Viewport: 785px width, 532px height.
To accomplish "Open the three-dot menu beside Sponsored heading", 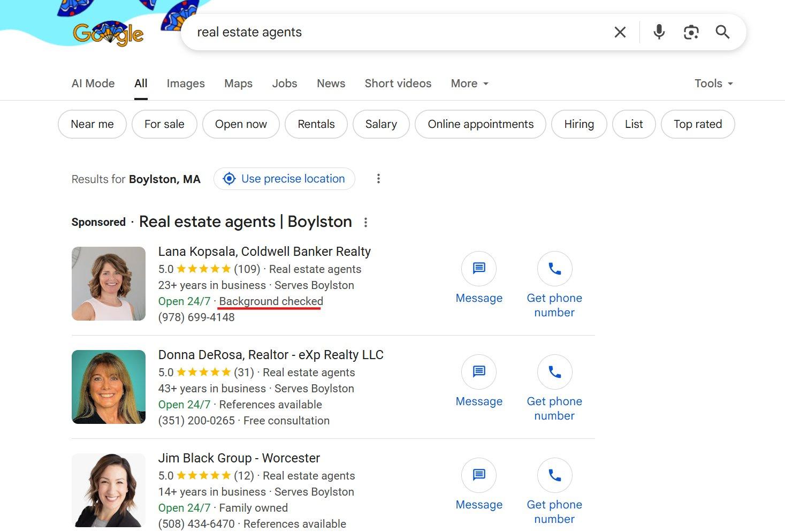I will (x=365, y=222).
